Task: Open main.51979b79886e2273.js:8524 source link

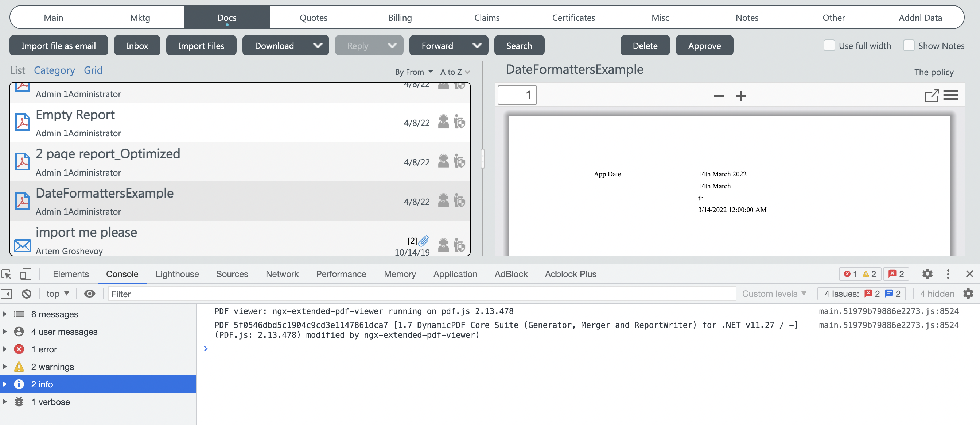Action: (x=889, y=311)
